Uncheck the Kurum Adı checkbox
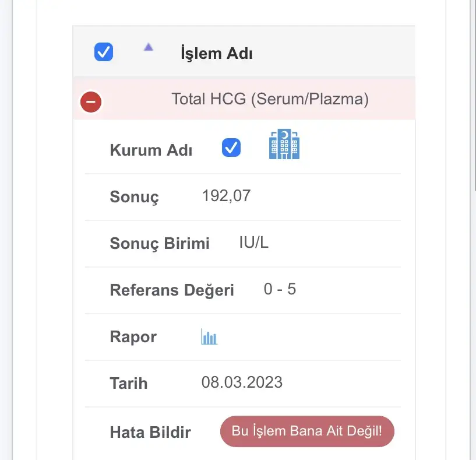 point(231,148)
